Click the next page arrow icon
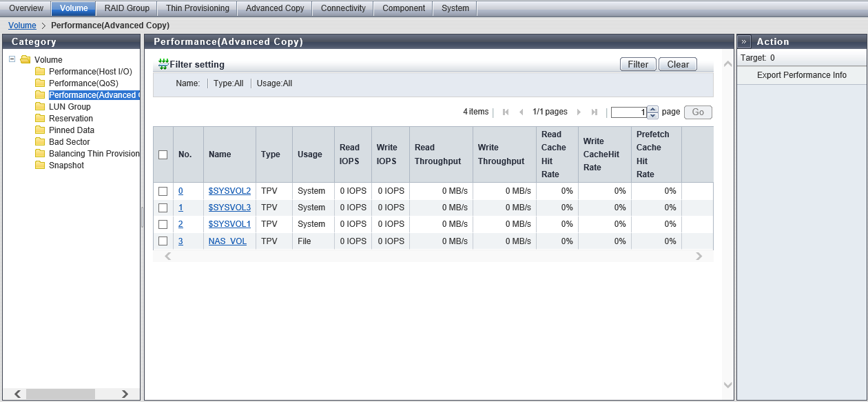Image resolution: width=868 pixels, height=402 pixels. pyautogui.click(x=579, y=112)
